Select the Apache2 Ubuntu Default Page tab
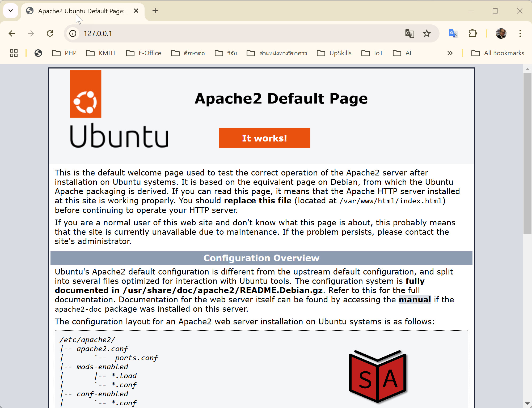The width and height of the screenshot is (532, 408). click(x=82, y=11)
